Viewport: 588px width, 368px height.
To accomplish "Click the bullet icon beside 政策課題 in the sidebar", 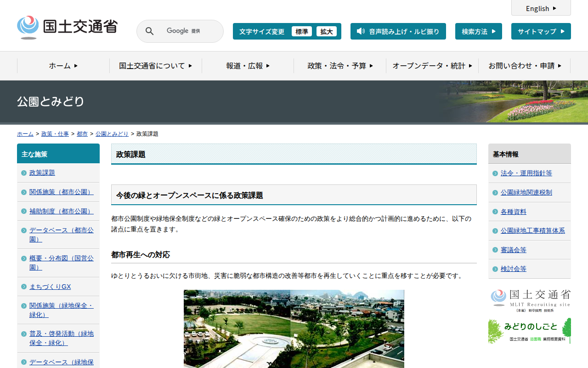I will pyautogui.click(x=24, y=173).
